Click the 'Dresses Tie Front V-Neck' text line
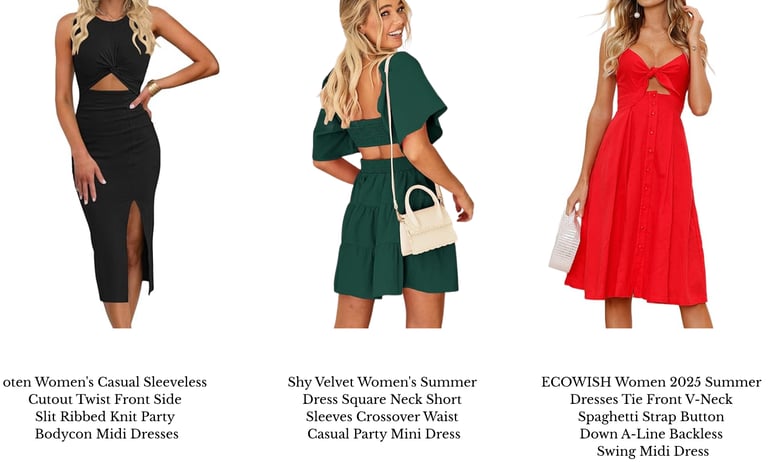 point(651,399)
